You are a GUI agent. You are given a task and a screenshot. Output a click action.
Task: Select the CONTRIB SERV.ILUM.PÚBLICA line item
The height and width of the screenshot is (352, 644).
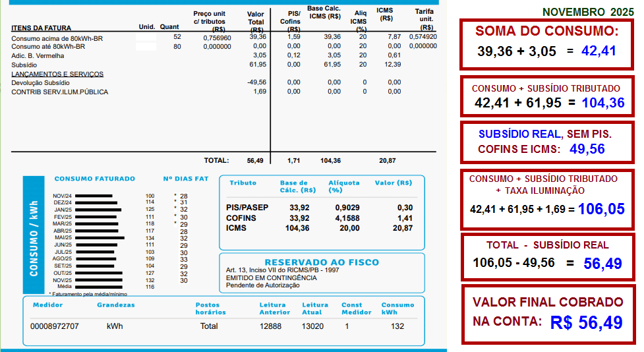59,92
